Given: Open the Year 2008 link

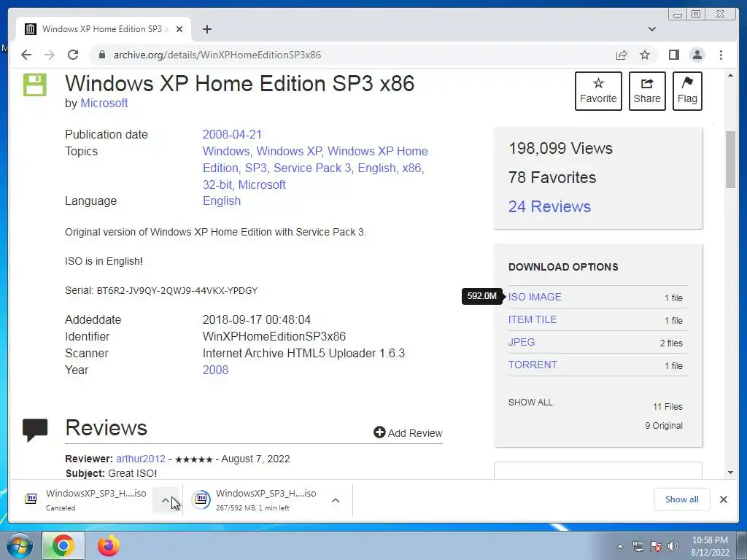Looking at the screenshot, I should point(215,370).
